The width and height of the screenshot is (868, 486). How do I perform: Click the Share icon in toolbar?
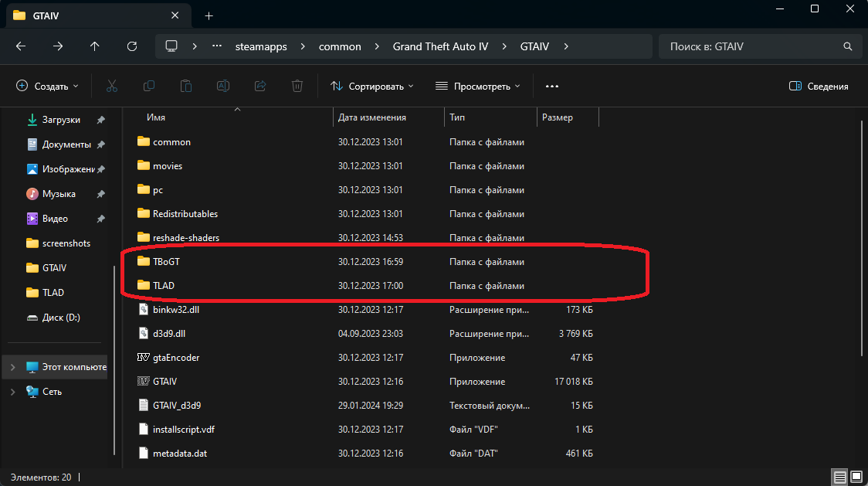260,86
